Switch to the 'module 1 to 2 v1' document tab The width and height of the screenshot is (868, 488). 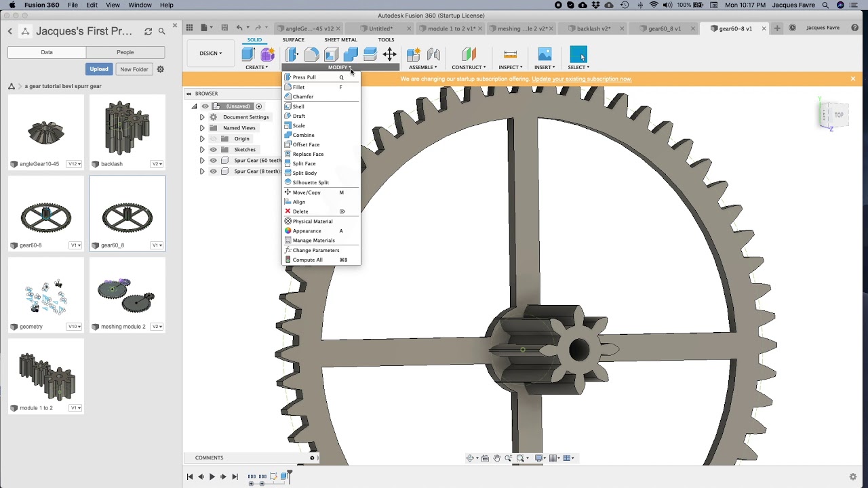pyautogui.click(x=452, y=28)
